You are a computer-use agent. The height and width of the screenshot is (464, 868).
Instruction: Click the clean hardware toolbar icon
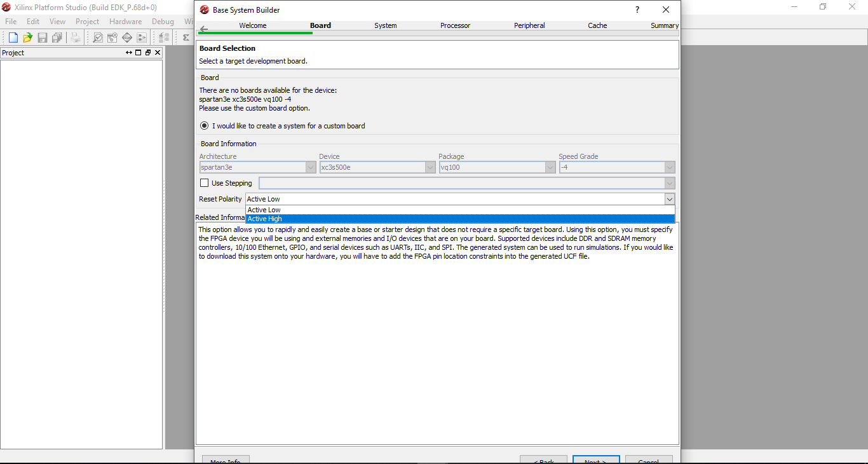pos(112,38)
